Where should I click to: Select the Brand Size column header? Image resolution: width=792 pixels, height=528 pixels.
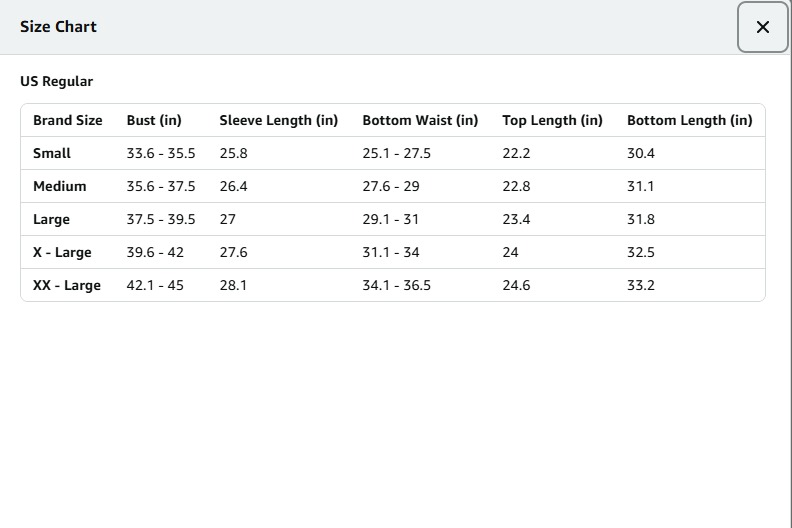coord(67,120)
